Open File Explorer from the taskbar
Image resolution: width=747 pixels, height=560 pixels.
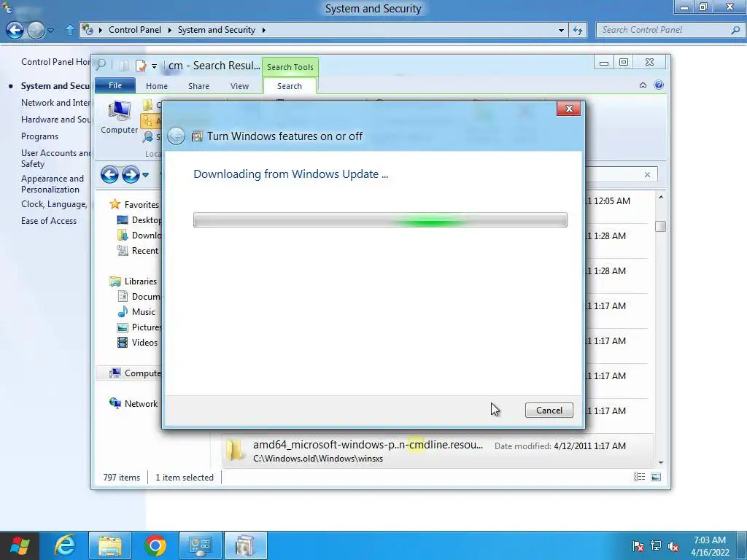click(x=110, y=545)
